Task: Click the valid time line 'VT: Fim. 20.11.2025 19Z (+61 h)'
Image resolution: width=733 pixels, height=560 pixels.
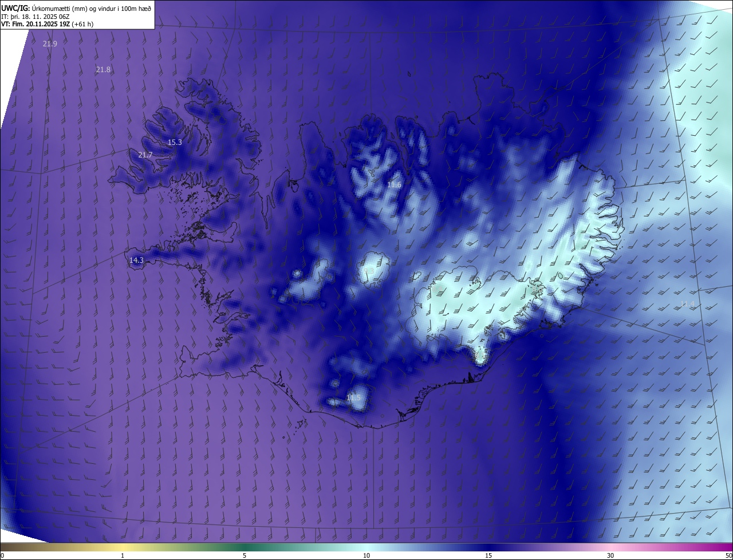Action: [48, 24]
